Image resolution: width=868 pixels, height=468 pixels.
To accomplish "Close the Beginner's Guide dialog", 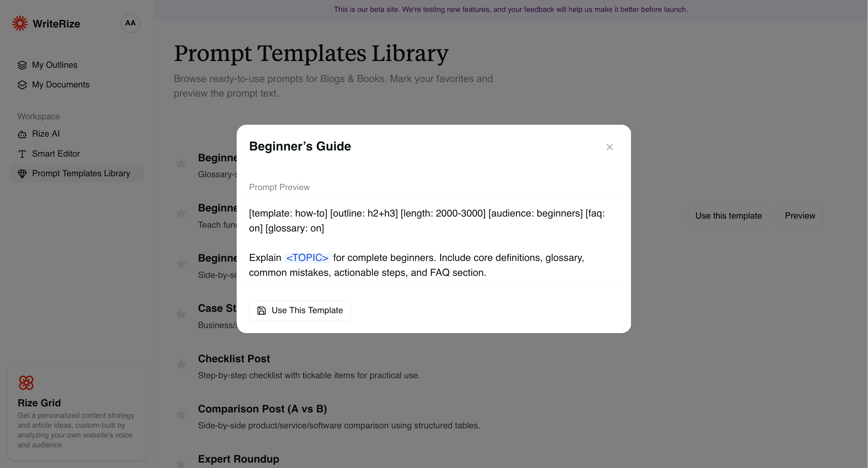I will 609,147.
